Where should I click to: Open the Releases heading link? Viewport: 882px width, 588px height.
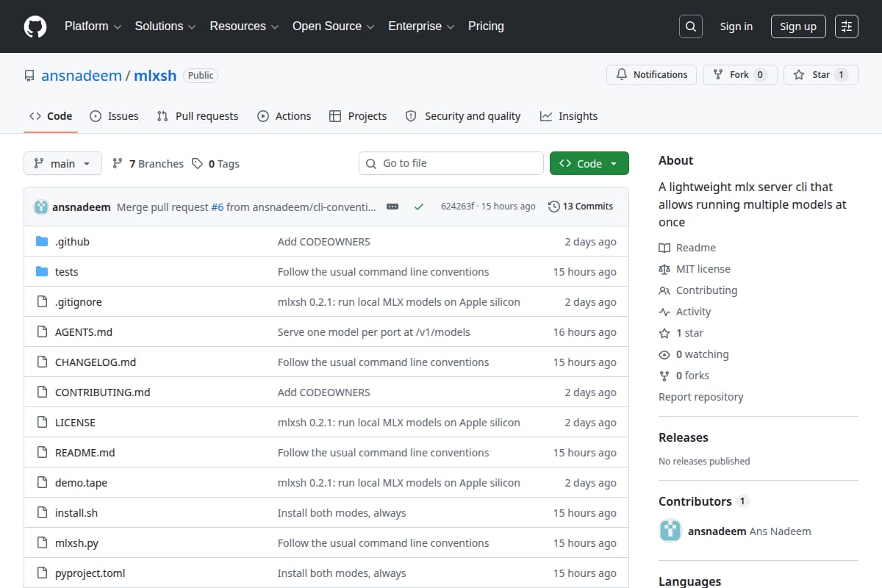[684, 437]
